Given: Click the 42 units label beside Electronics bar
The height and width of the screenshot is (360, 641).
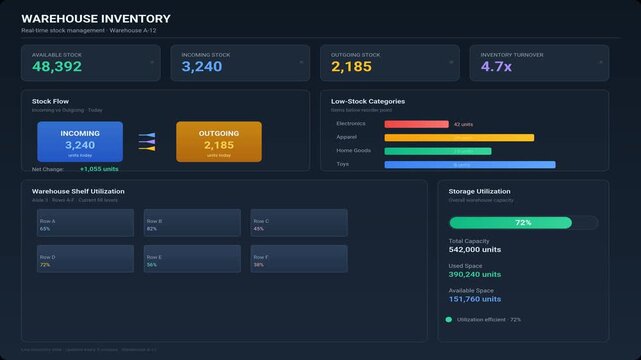Looking at the screenshot, I should coord(464,124).
